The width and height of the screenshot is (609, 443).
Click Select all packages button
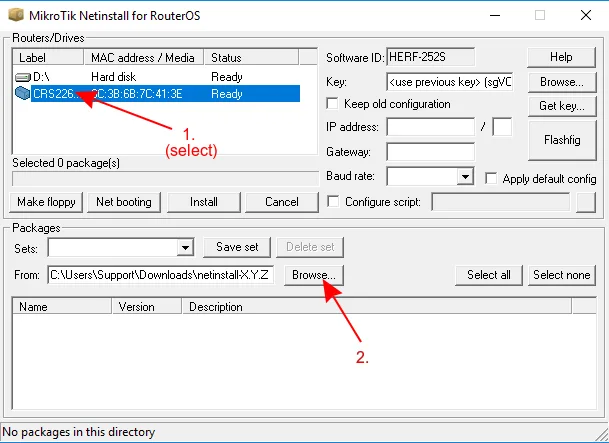(x=489, y=275)
